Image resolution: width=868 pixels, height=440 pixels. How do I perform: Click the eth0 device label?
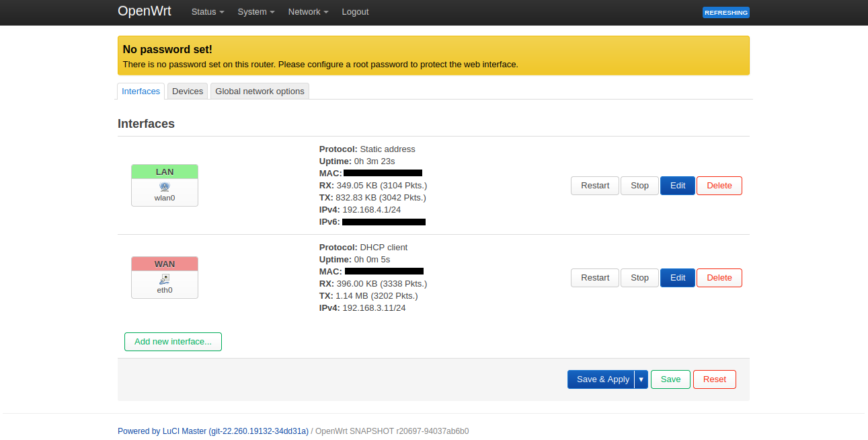pos(165,290)
